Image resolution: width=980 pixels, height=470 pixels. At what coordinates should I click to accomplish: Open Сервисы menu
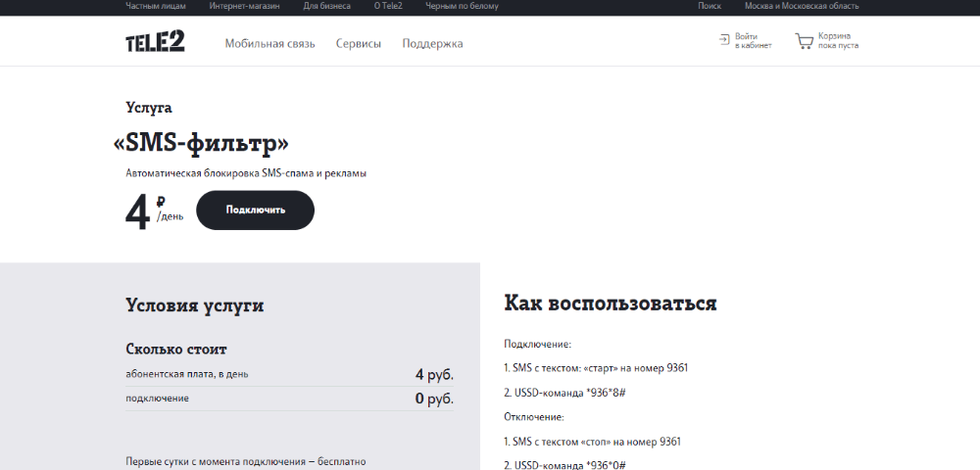pyautogui.click(x=358, y=44)
